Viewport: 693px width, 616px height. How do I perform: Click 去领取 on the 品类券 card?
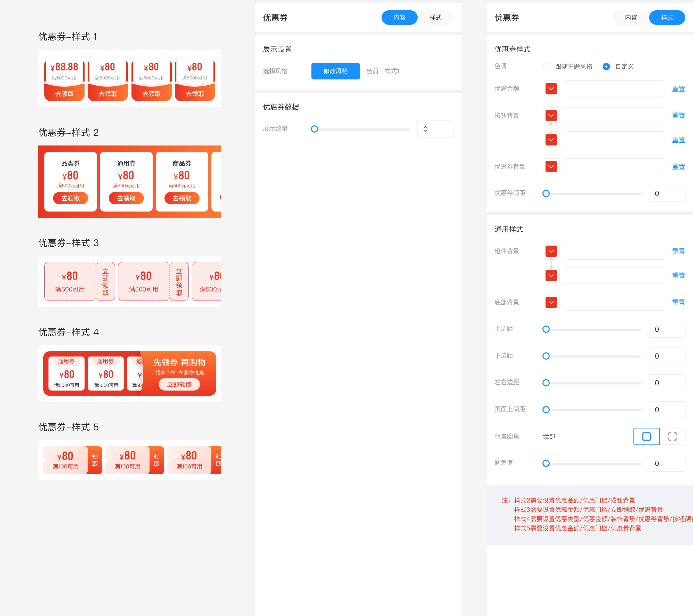coord(71,198)
